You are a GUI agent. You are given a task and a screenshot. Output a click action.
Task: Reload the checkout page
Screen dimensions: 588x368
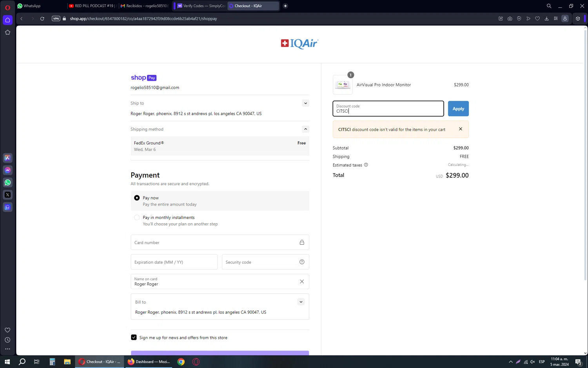(42, 18)
